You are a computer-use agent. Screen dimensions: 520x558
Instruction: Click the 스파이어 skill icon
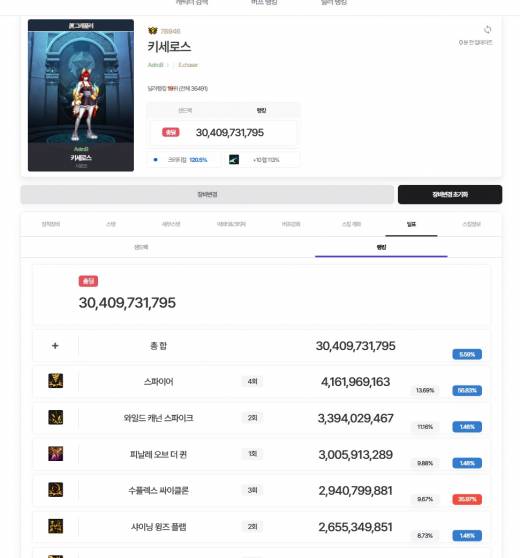pos(56,381)
